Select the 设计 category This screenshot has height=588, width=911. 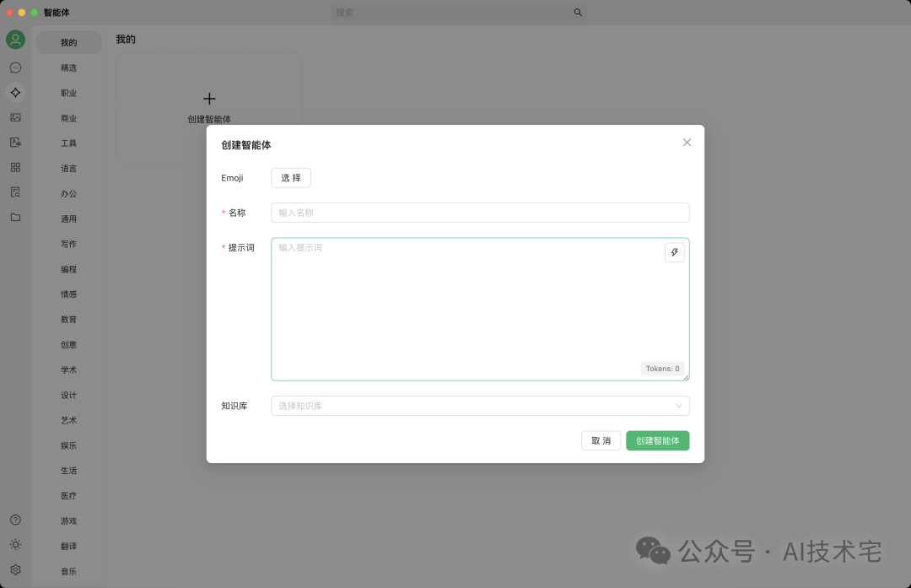[68, 395]
